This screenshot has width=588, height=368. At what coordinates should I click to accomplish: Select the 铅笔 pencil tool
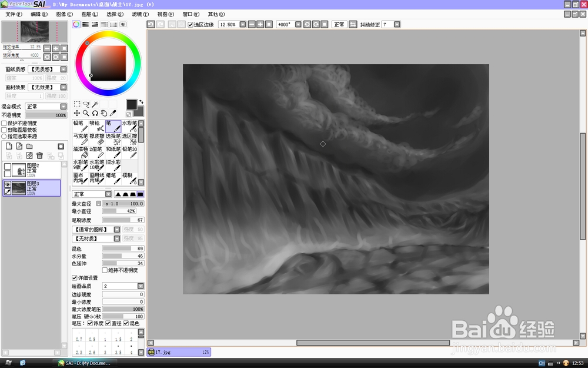point(80,126)
